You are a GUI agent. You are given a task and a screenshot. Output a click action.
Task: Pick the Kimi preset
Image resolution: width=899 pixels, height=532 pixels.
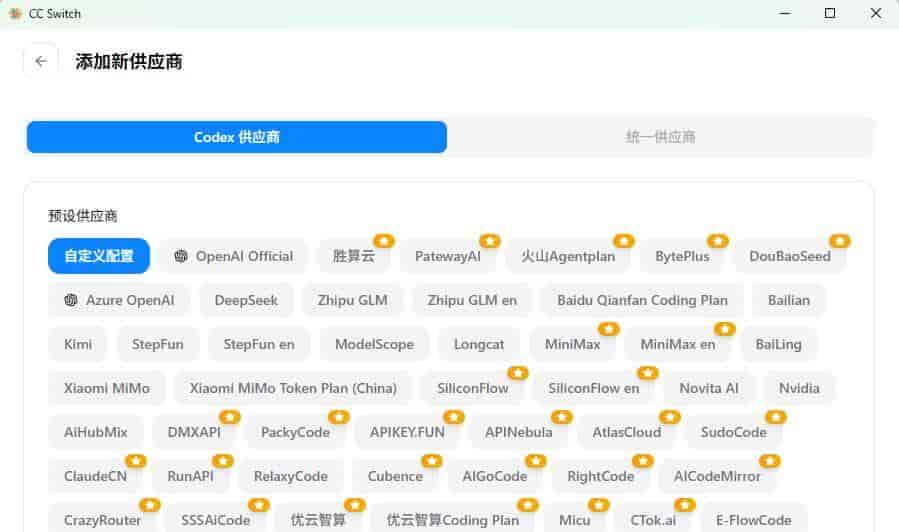click(x=78, y=344)
